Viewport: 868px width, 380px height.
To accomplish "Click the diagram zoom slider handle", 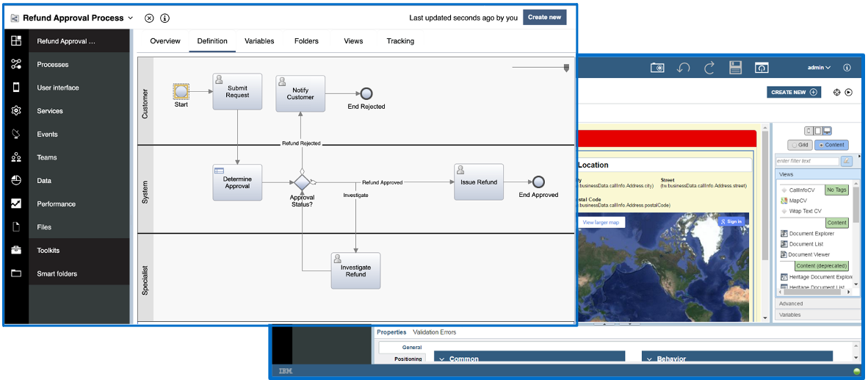I will coord(565,68).
